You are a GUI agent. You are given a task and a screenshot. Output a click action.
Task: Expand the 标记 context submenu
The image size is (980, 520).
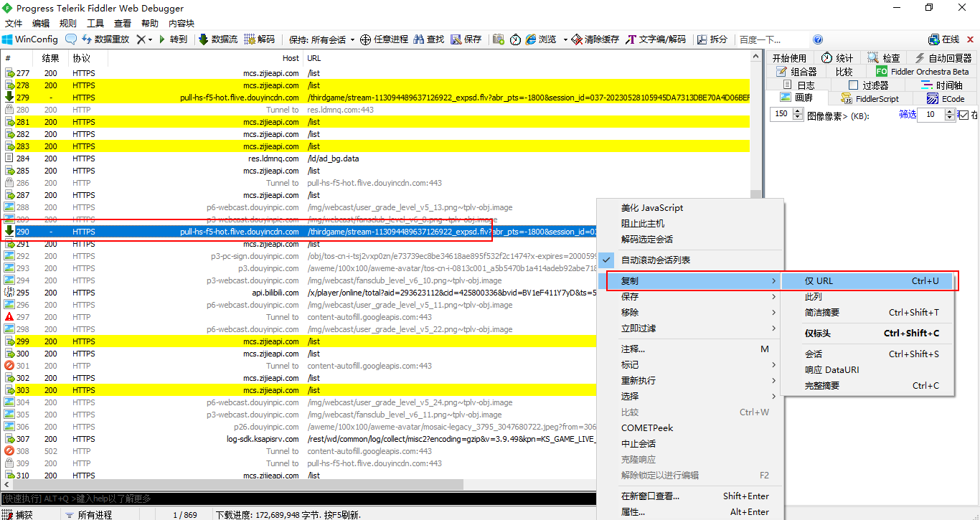690,365
